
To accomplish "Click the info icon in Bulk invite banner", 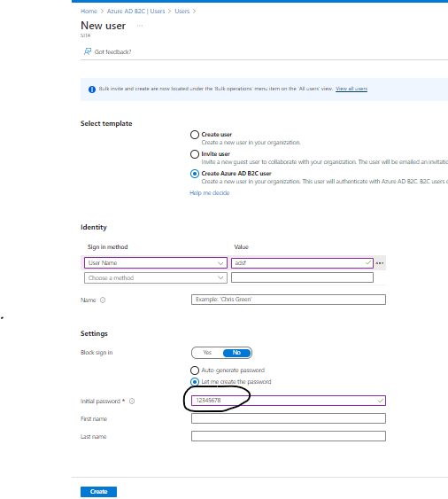I will click(92, 90).
